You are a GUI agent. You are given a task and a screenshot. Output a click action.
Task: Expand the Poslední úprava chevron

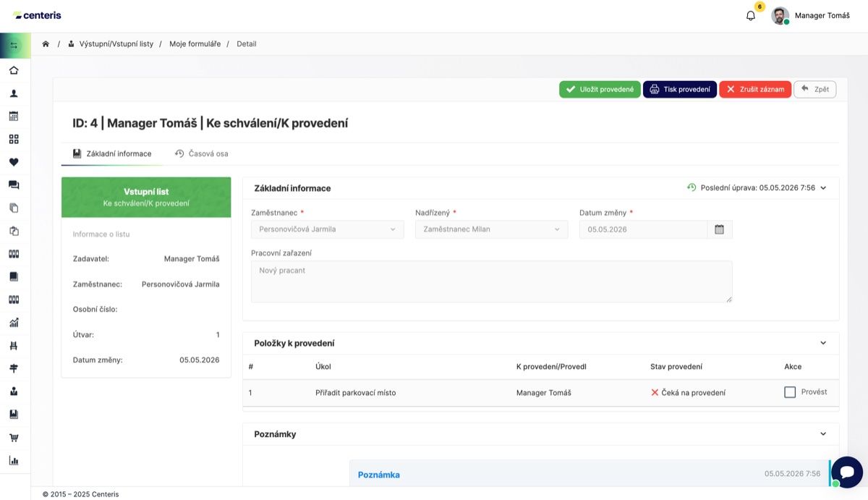point(823,188)
